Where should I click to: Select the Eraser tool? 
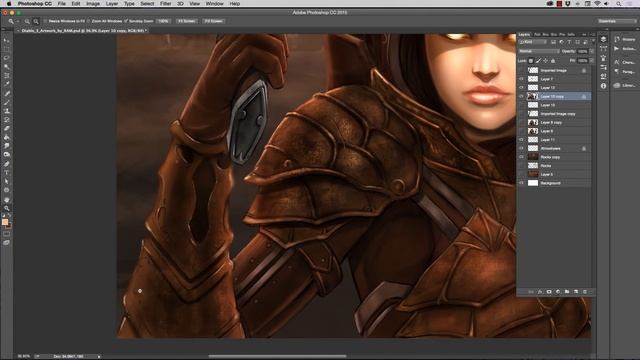pyautogui.click(x=7, y=129)
